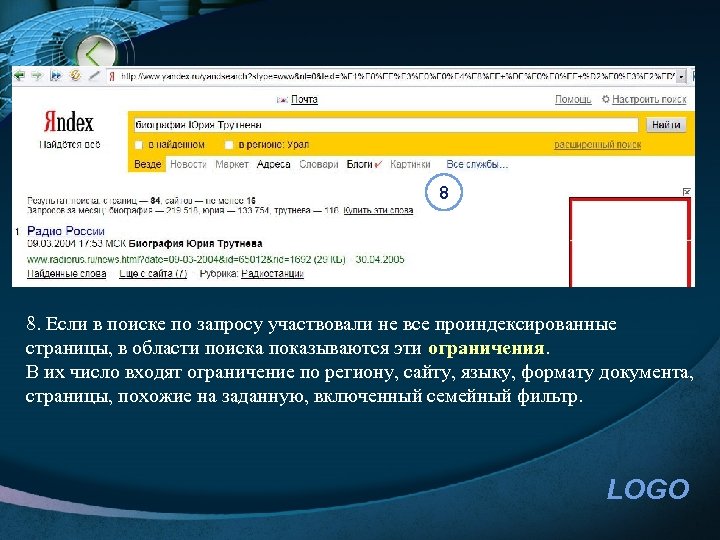The height and width of the screenshot is (540, 720).
Task: Toggle the 'в найденном' checkbox
Action: [x=139, y=145]
